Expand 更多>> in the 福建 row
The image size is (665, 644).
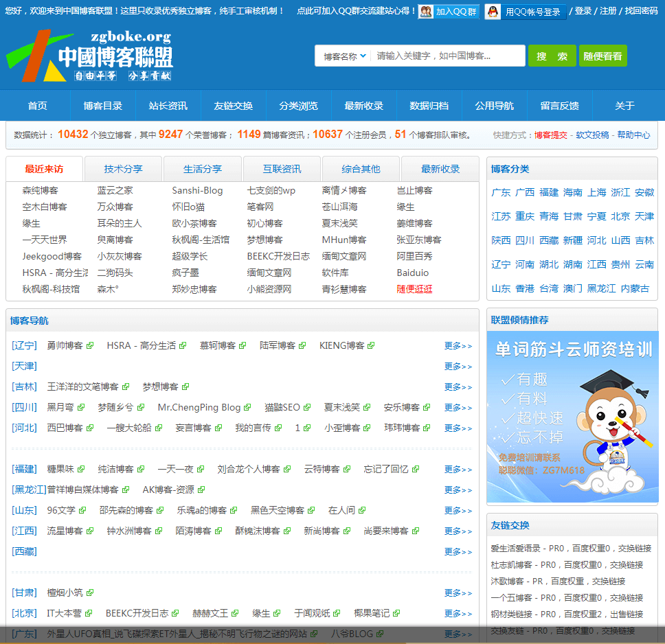(x=458, y=470)
